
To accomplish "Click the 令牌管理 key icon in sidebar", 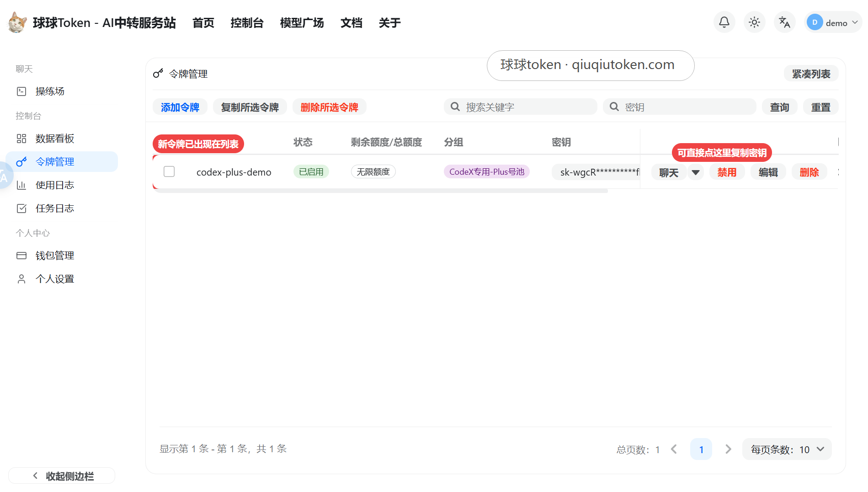I will click(21, 162).
